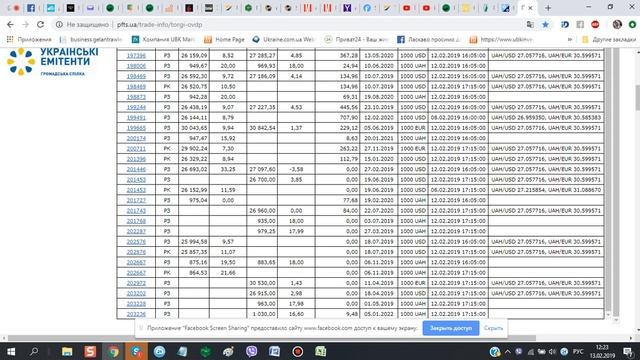
Task: Open security link 200174
Action: click(x=136, y=138)
